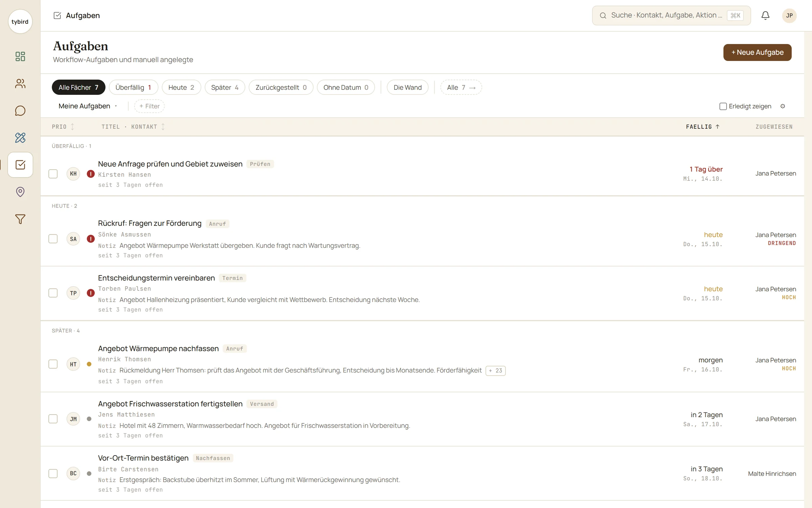Click contact name Sönke Asmussen
812x508 pixels.
click(x=125, y=234)
